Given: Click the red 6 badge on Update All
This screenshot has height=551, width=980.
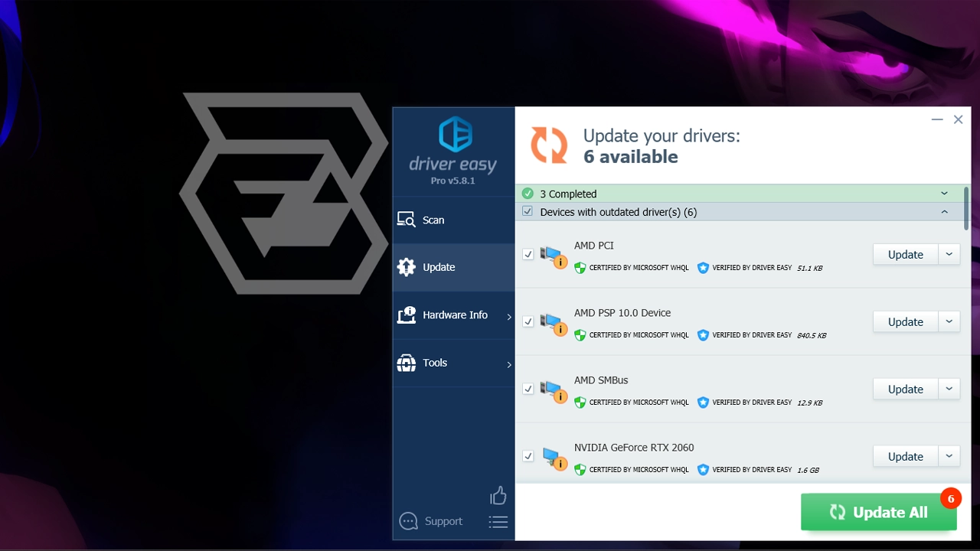Looking at the screenshot, I should tap(951, 498).
